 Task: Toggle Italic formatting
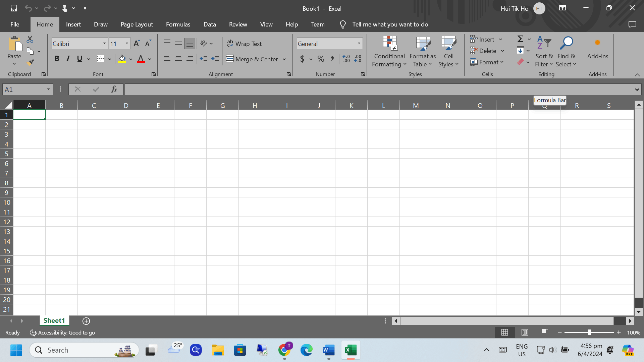coord(68,59)
